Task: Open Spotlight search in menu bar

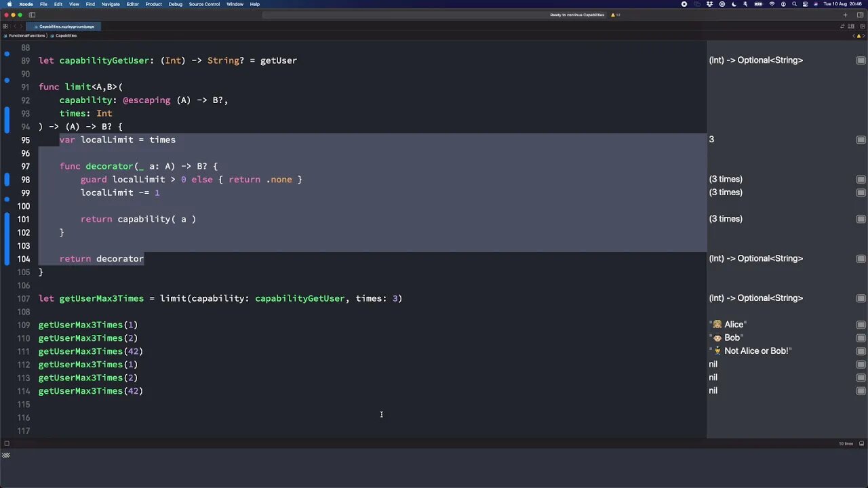Action: click(794, 4)
